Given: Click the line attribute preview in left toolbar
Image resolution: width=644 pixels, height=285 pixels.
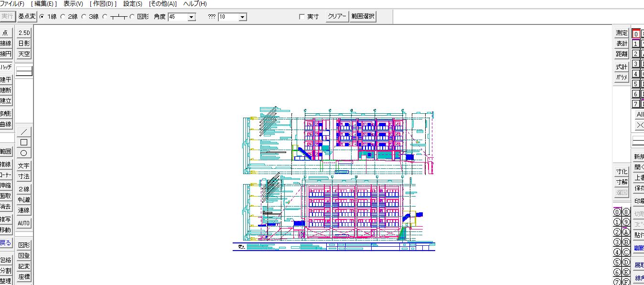Looking at the screenshot, I should [24, 71].
